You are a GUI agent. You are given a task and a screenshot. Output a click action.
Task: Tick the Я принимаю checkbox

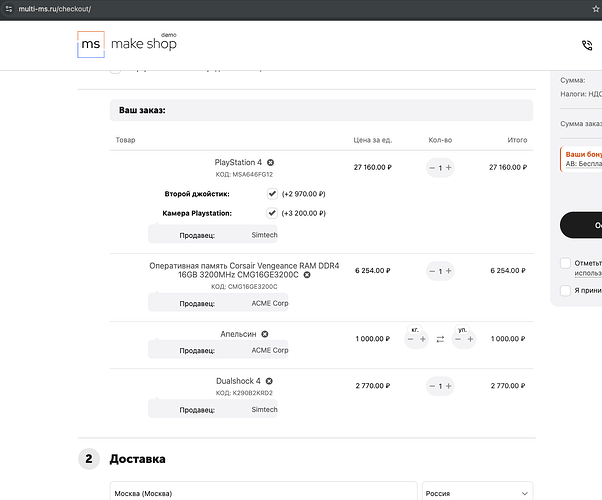tap(565, 290)
